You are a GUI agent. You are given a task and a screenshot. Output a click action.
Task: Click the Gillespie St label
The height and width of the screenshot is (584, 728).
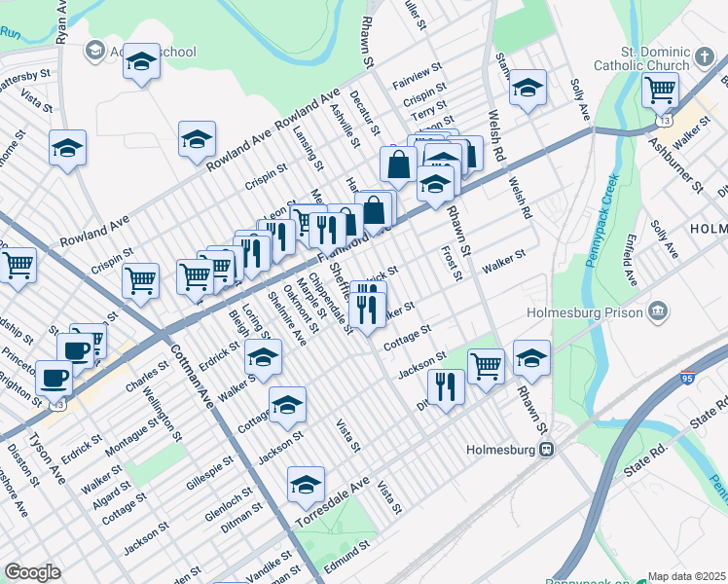(209, 473)
